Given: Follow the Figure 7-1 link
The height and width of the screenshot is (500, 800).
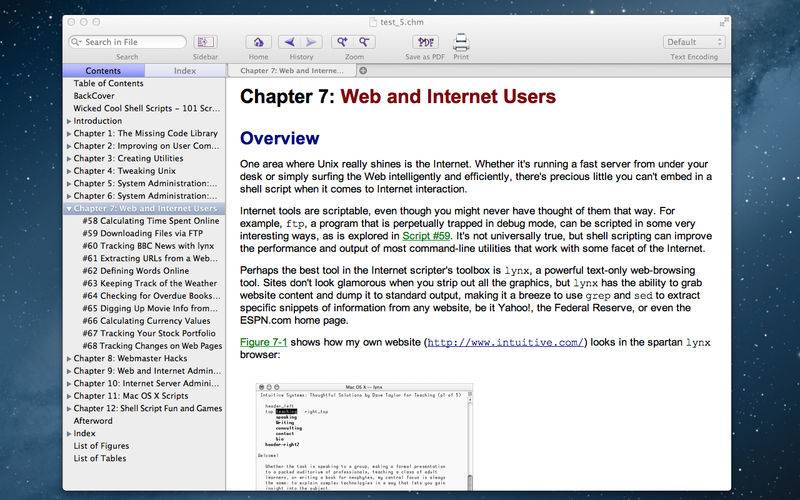Looking at the screenshot, I should pos(264,342).
